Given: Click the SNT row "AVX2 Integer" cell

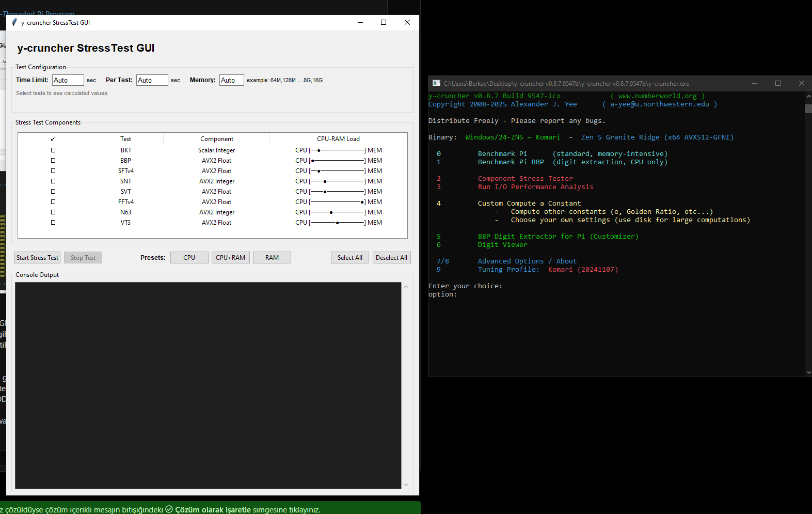Looking at the screenshot, I should tap(217, 181).
